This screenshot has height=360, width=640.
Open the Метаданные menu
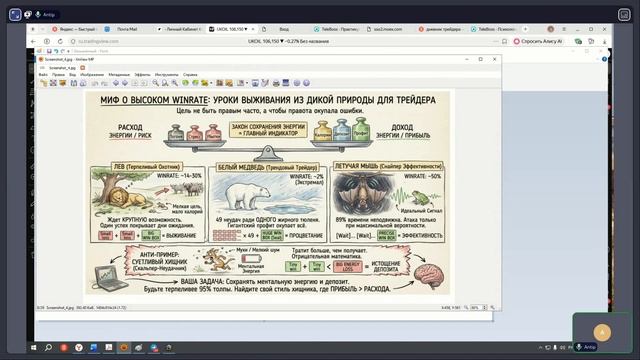click(x=119, y=75)
